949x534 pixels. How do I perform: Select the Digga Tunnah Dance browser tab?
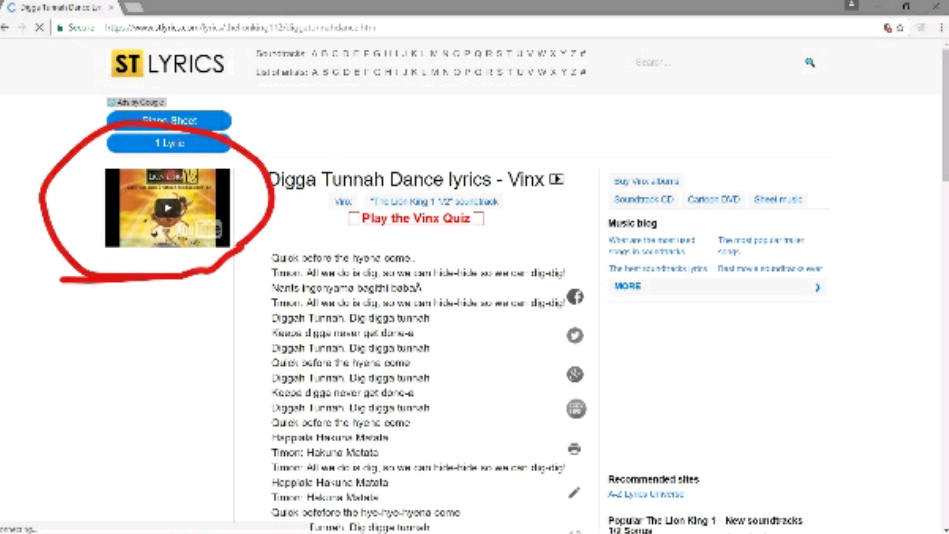(x=59, y=7)
